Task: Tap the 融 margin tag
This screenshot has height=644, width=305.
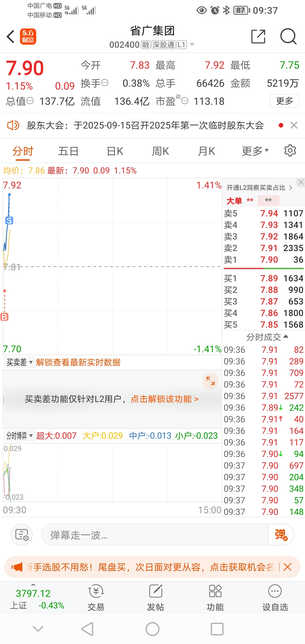Action: [x=146, y=45]
